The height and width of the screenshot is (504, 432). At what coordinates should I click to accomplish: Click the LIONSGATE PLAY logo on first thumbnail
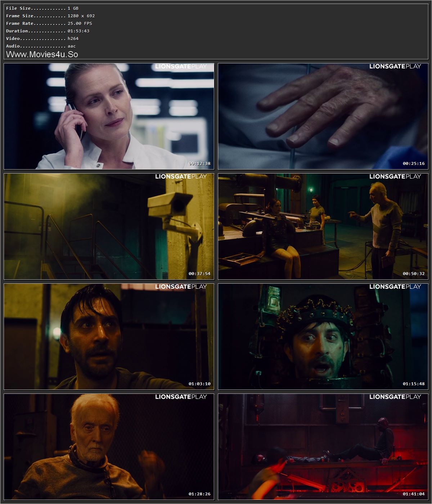click(181, 66)
